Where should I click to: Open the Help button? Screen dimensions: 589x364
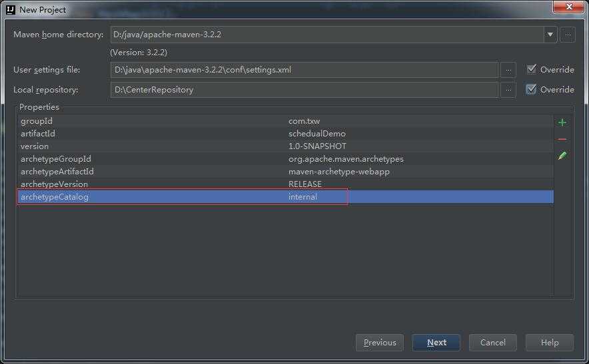[550, 343]
